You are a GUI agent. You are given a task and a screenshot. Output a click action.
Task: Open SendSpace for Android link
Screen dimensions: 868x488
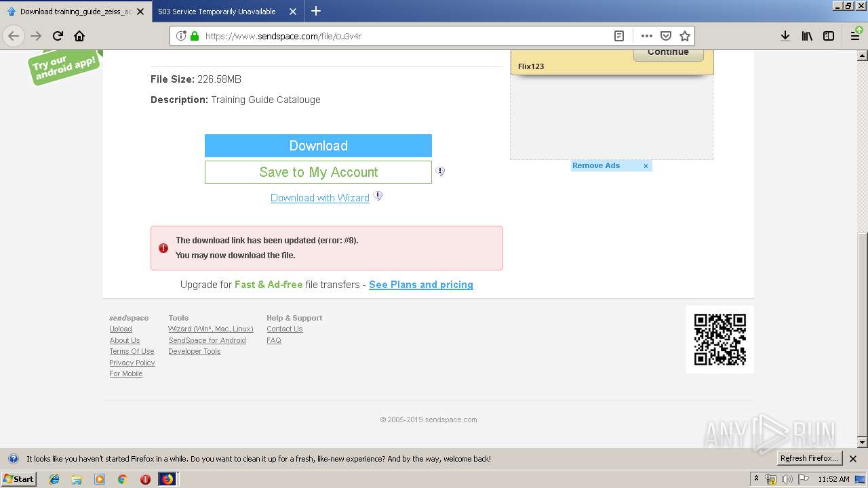point(207,340)
